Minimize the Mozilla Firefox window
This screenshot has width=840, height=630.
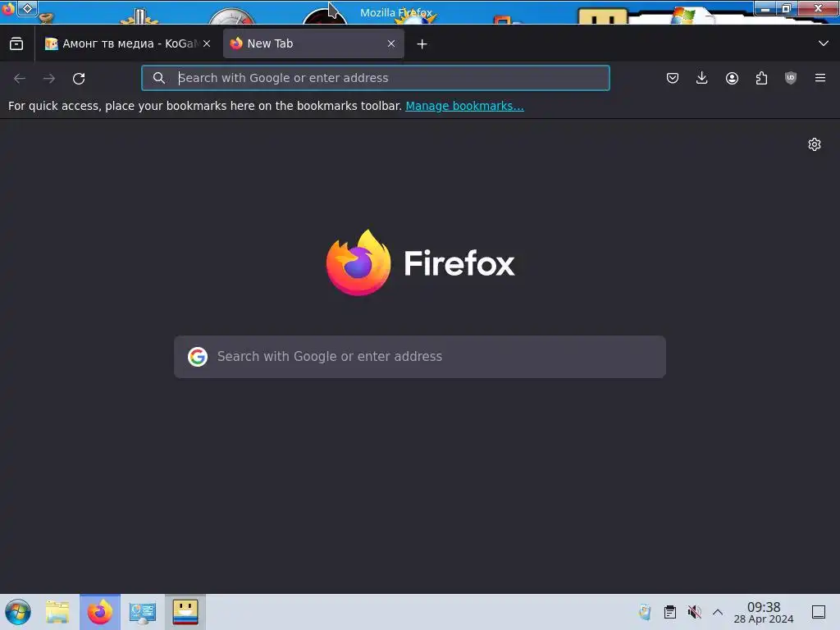pyautogui.click(x=765, y=8)
